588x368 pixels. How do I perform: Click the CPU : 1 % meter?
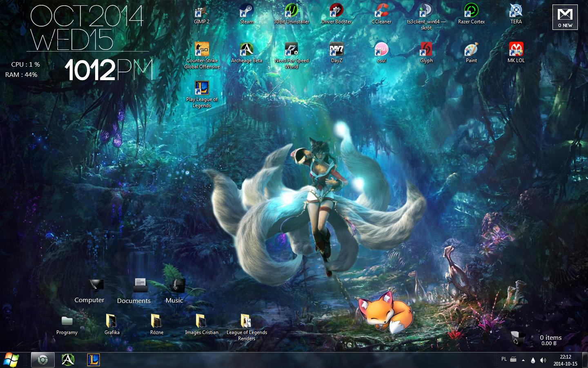pyautogui.click(x=25, y=65)
